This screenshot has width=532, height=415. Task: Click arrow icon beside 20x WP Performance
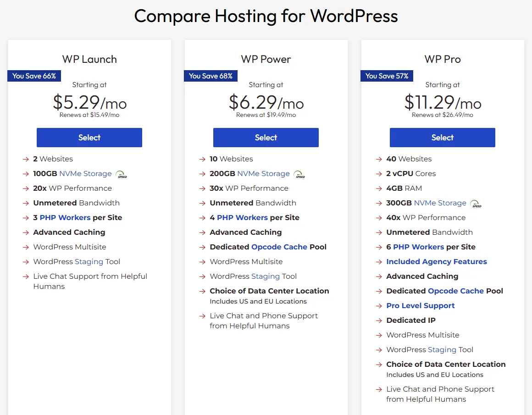pos(26,188)
